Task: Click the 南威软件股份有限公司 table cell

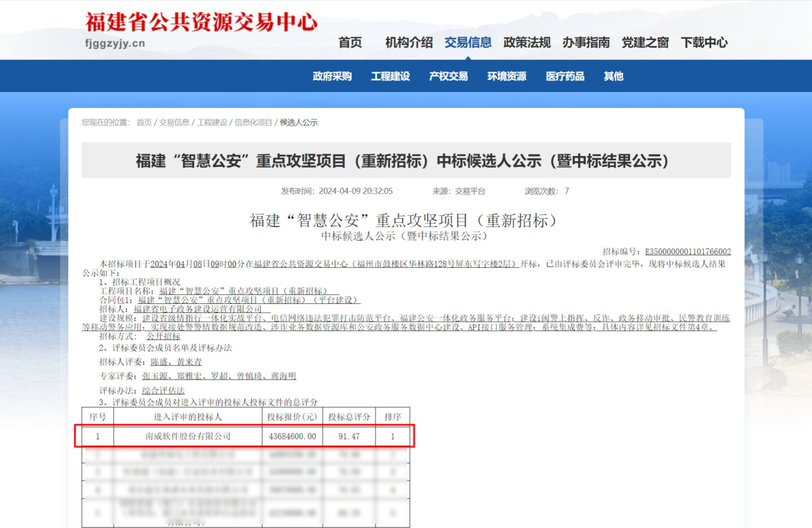Action: point(188,437)
